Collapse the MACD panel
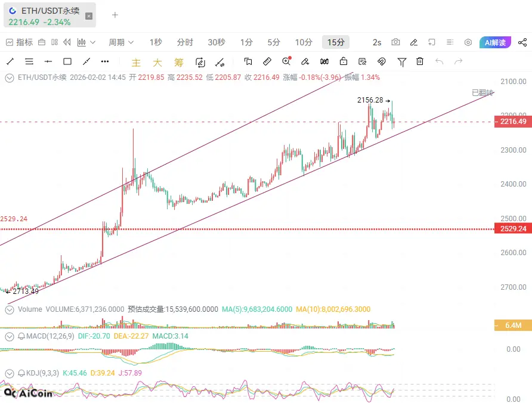 (10, 336)
